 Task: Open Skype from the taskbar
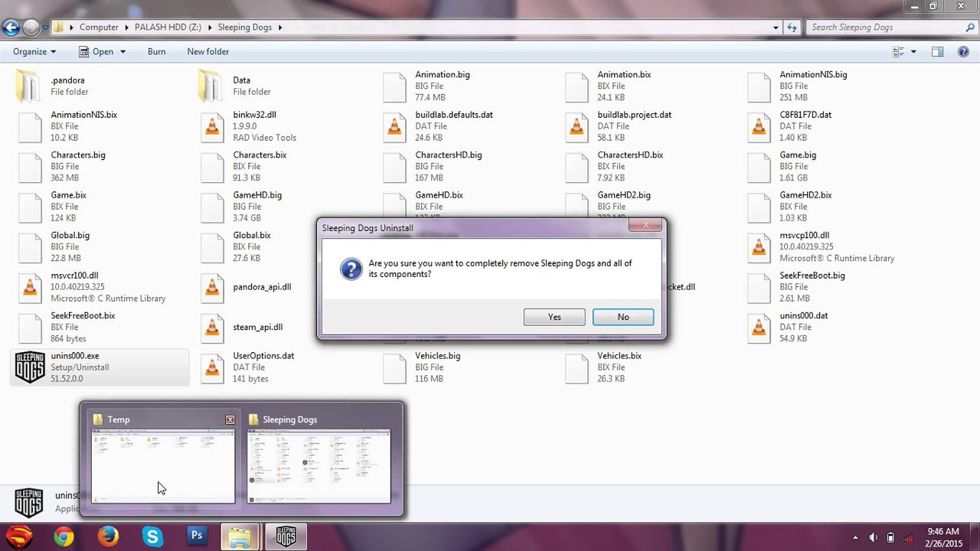pyautogui.click(x=152, y=537)
